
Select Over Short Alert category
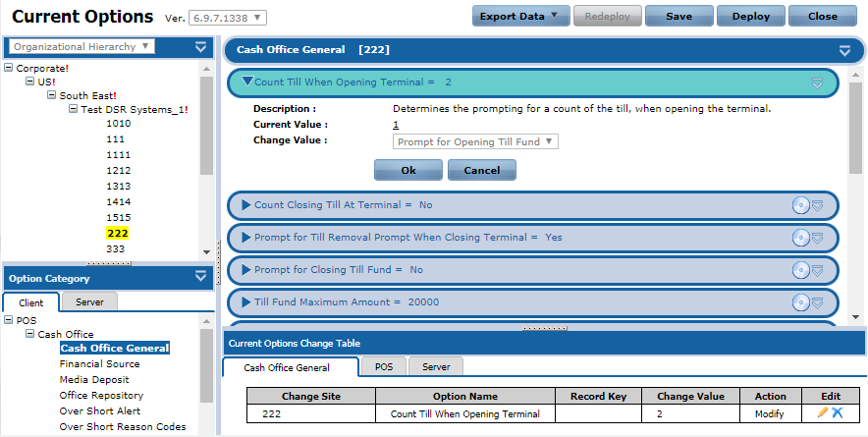[100, 410]
